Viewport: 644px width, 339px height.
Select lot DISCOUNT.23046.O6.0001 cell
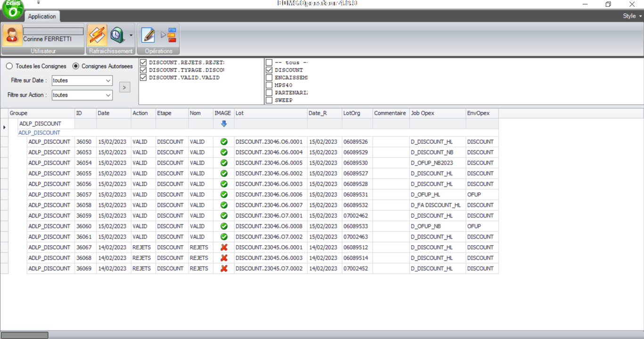pyautogui.click(x=271, y=141)
